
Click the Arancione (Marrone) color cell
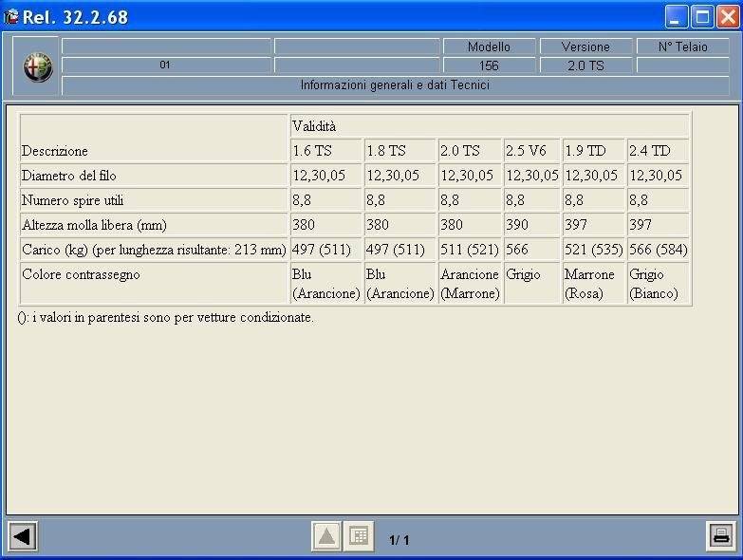coord(470,283)
